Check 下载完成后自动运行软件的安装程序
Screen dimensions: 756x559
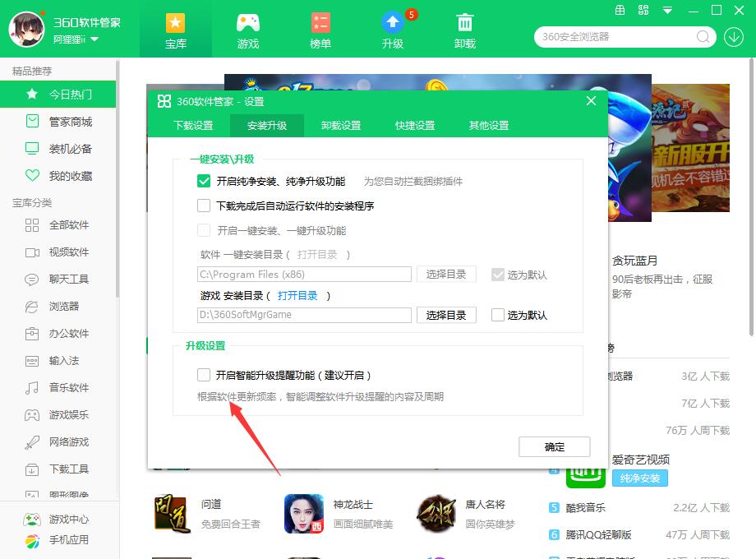203,206
